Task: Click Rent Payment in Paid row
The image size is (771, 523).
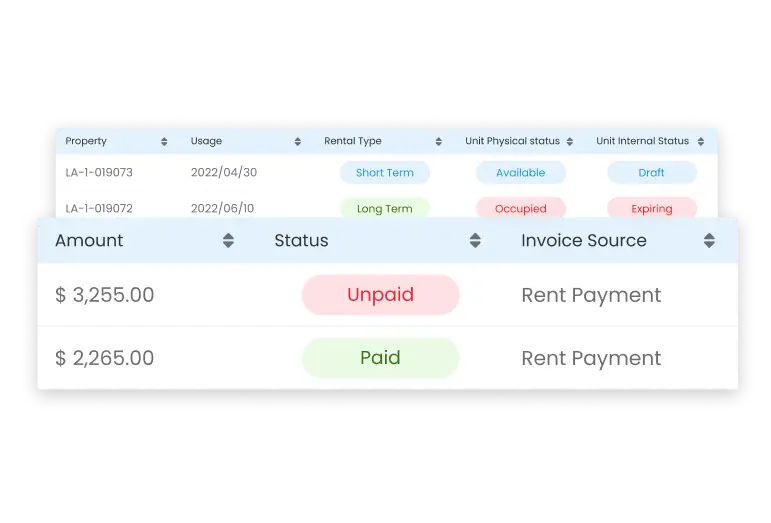Action: click(591, 358)
